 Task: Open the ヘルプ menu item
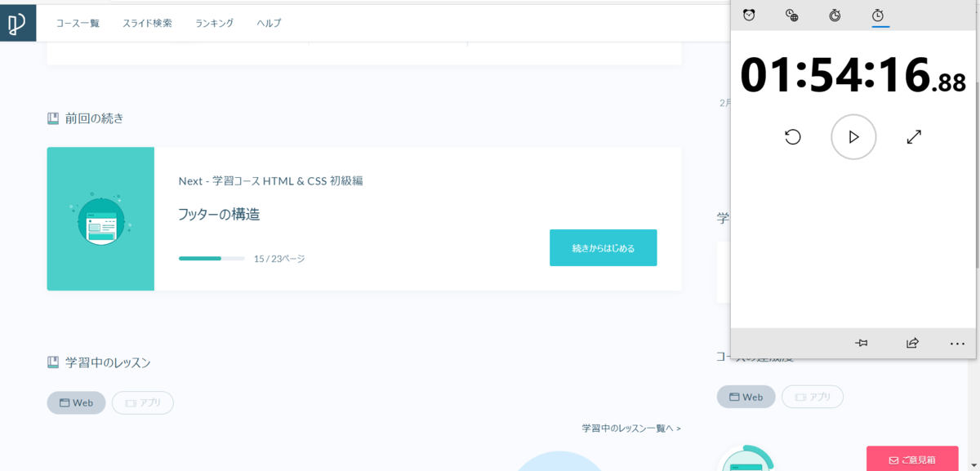[x=269, y=24]
